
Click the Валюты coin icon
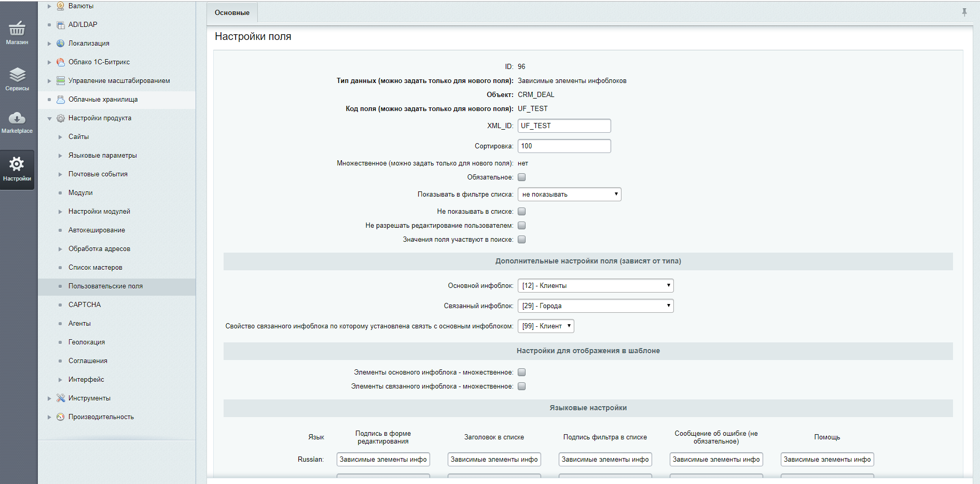(61, 6)
